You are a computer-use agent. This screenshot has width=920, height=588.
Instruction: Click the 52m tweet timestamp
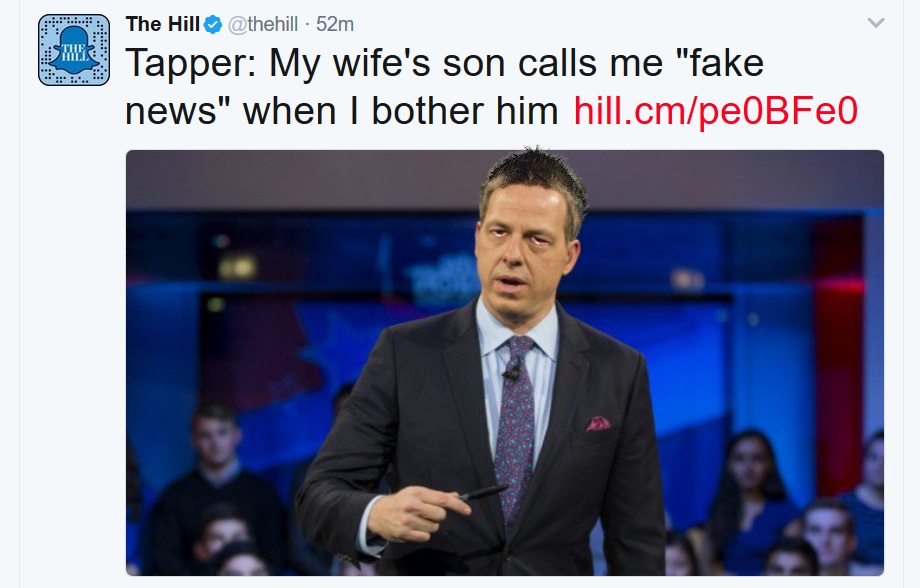tap(335, 24)
